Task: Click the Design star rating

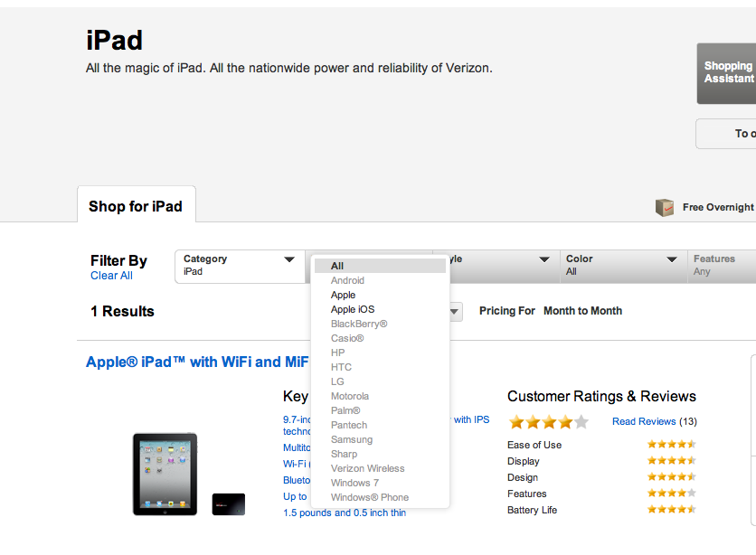Action: tap(672, 477)
